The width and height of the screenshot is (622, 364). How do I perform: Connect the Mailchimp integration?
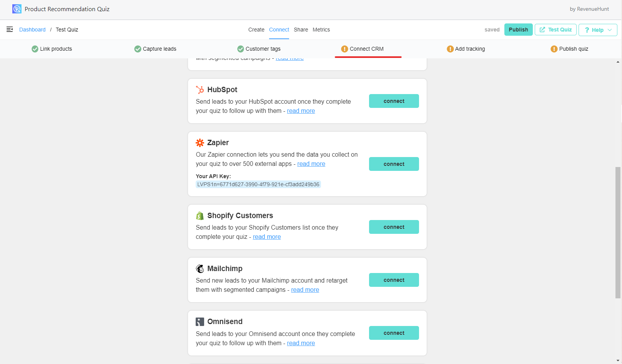coord(394,280)
